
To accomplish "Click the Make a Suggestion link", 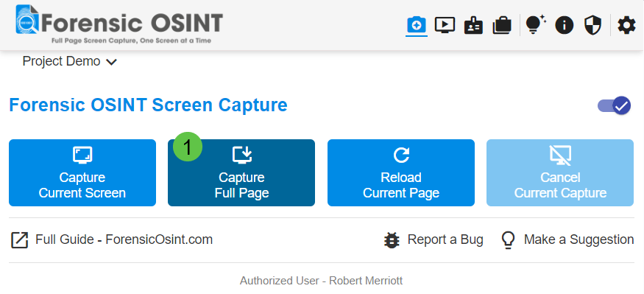I will (x=567, y=239).
